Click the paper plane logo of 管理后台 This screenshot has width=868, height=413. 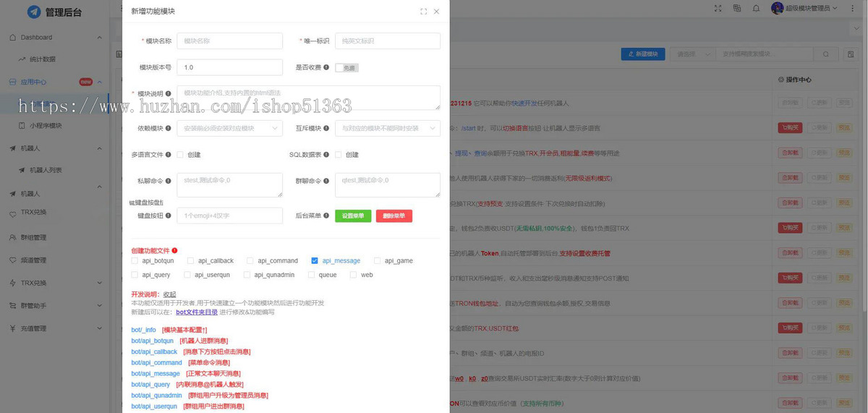tap(34, 12)
